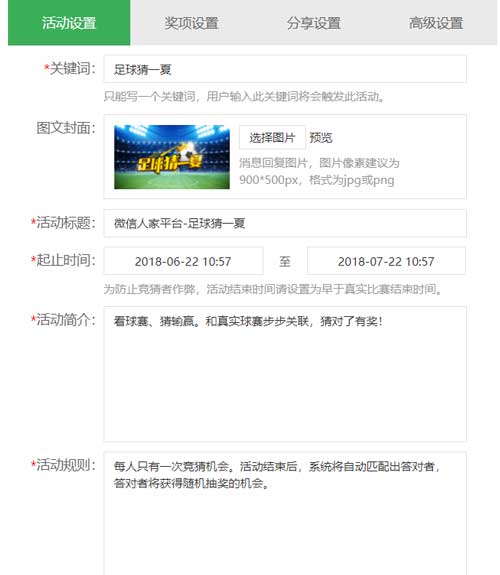Open the 奖项设置 tab
500x575 pixels.
(191, 23)
